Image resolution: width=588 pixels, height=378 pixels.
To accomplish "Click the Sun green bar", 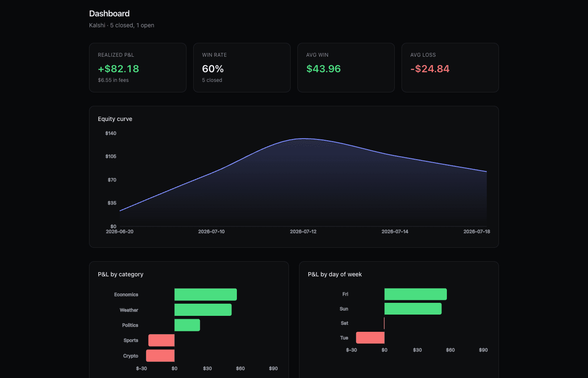I will tap(413, 309).
